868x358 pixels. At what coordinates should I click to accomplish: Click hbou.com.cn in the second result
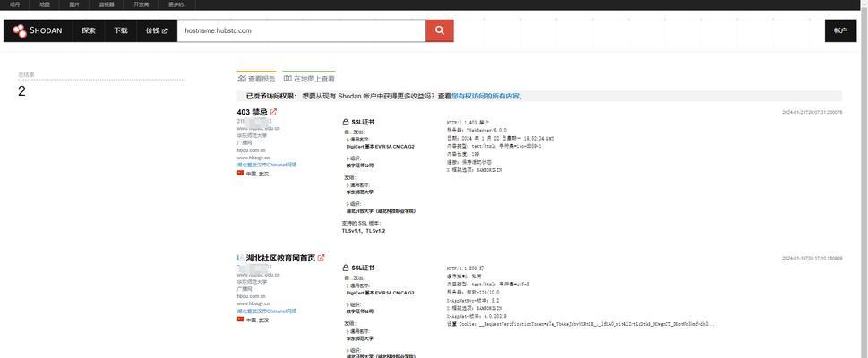click(x=252, y=296)
